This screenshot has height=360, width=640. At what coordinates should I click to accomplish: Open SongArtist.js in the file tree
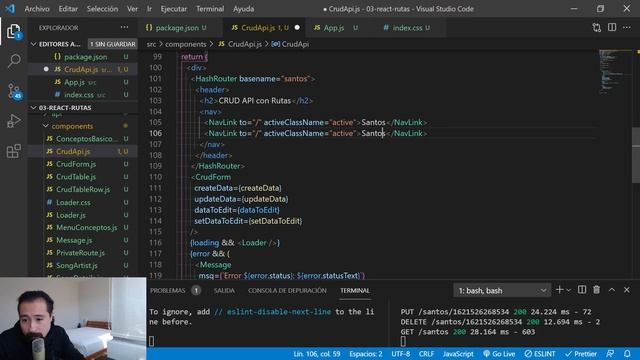pyautogui.click(x=77, y=265)
